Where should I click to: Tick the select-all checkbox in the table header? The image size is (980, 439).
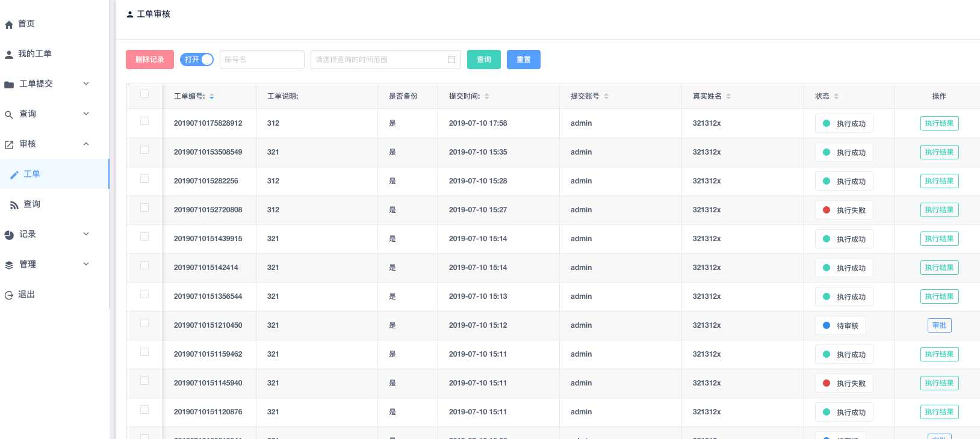tap(144, 94)
